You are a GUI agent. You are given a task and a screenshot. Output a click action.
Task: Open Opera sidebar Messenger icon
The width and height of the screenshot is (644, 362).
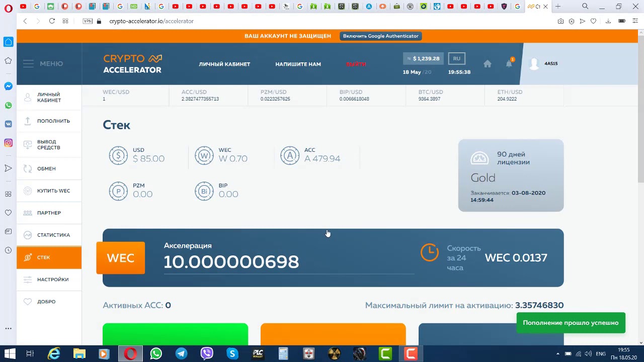[x=8, y=86]
